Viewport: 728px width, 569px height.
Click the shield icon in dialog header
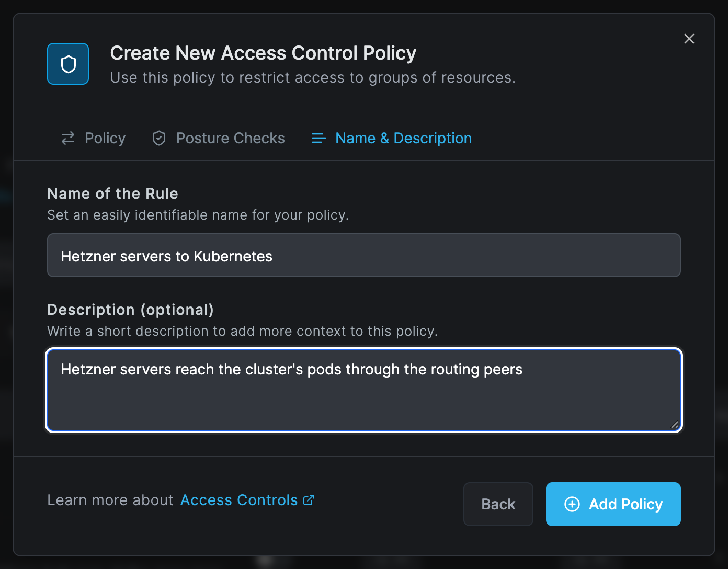[68, 64]
